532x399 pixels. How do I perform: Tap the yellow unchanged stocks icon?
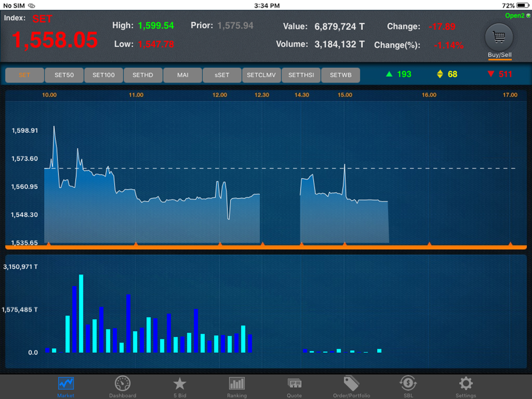point(440,74)
